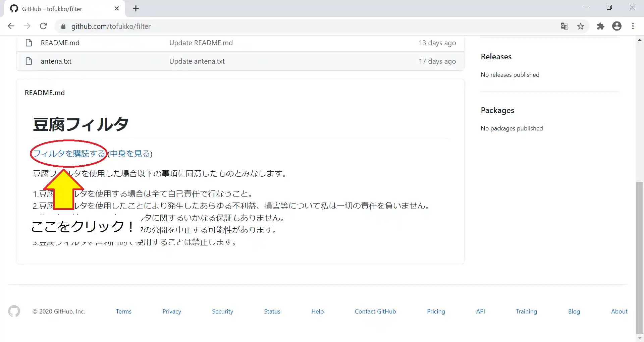The height and width of the screenshot is (342, 644).
Task: Open the 'Update antena.txt' commit message
Action: click(x=197, y=61)
